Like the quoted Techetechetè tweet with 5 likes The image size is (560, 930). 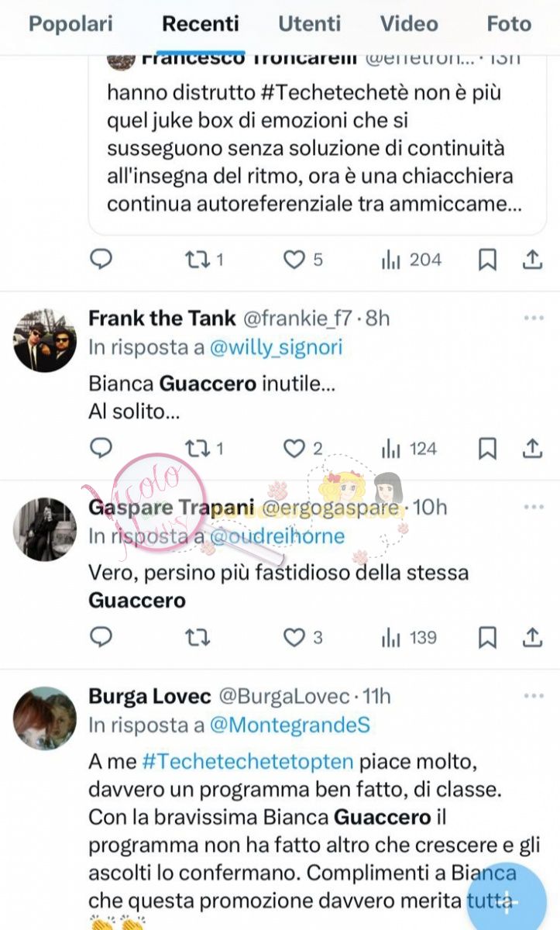click(x=302, y=260)
